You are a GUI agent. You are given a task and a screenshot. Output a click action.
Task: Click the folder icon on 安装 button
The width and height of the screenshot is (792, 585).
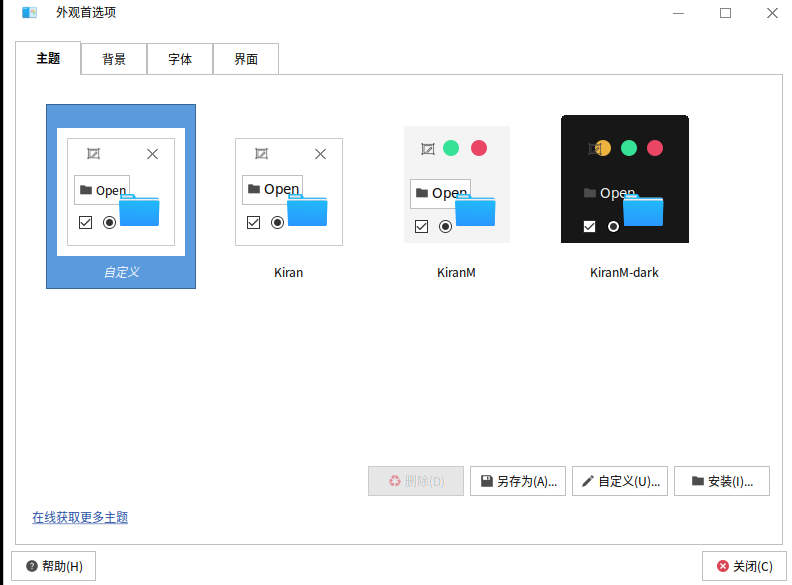(697, 481)
